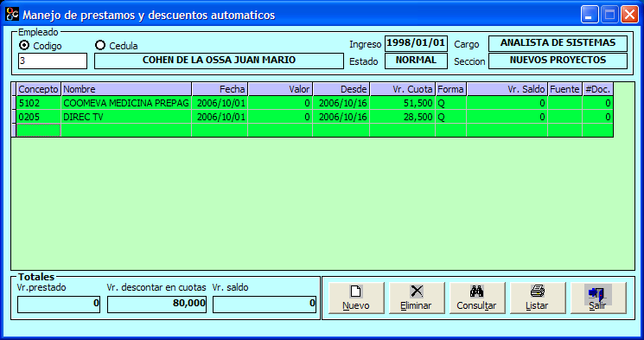The height and width of the screenshot is (340, 644).
Task: Click the application icon in the title bar
Action: pos(12,14)
